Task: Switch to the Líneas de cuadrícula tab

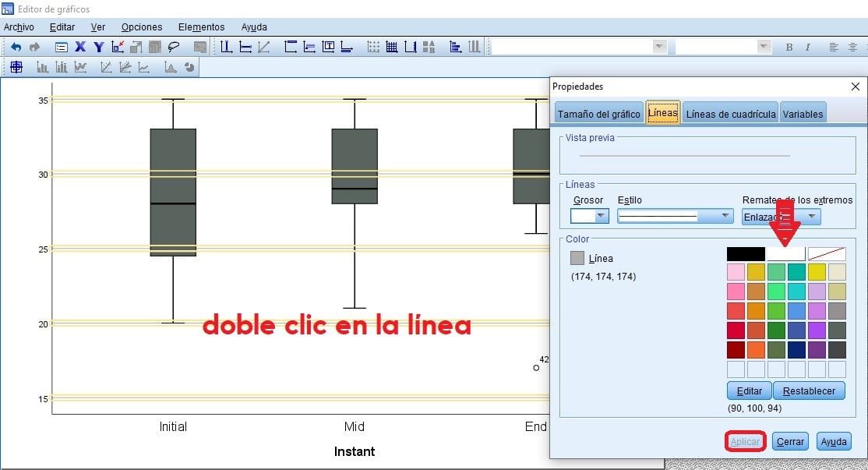Action: pyautogui.click(x=730, y=114)
